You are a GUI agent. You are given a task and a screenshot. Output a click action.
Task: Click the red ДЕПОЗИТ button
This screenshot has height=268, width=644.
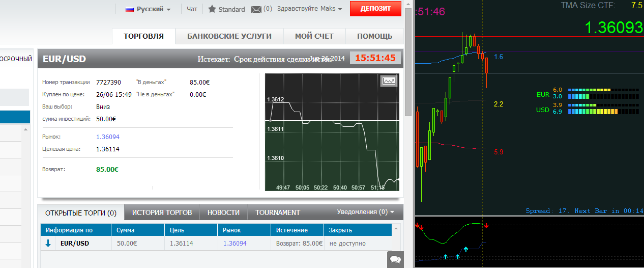[375, 9]
